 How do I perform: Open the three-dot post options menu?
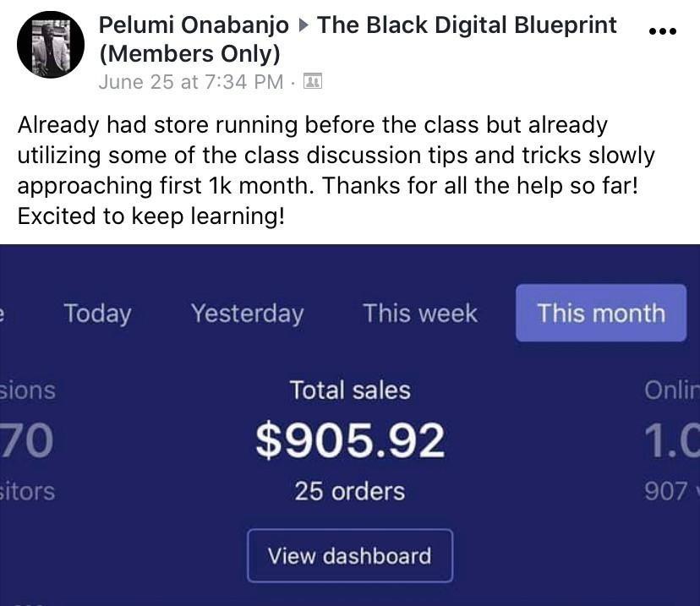(663, 30)
